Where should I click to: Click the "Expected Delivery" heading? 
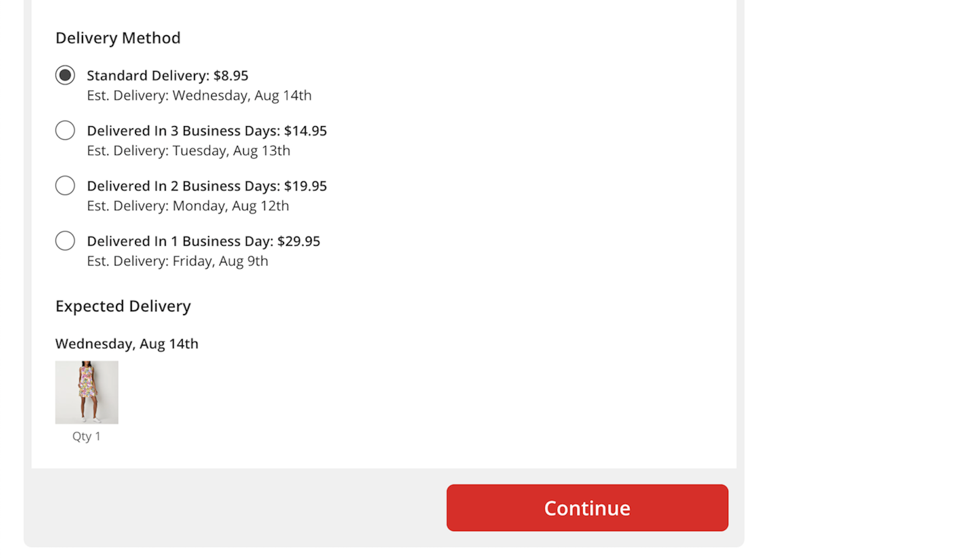coord(123,307)
